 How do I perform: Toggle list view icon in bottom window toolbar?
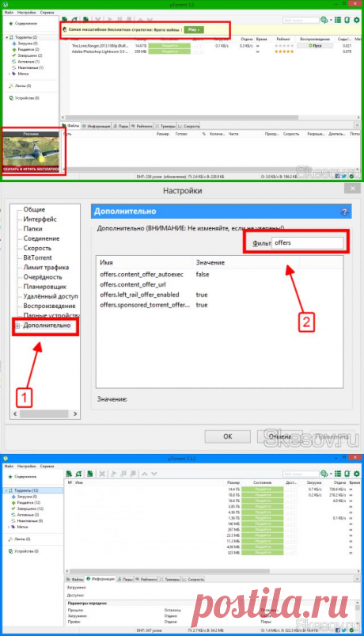point(338,474)
